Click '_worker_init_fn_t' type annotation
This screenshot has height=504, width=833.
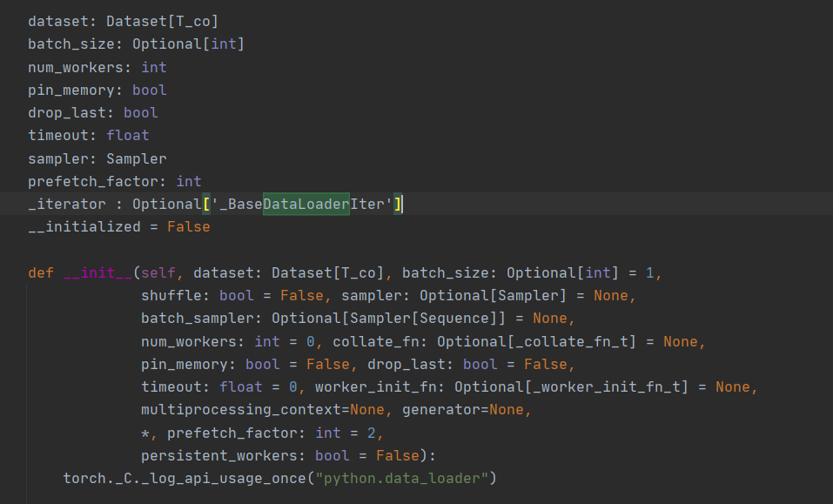pyautogui.click(x=607, y=386)
